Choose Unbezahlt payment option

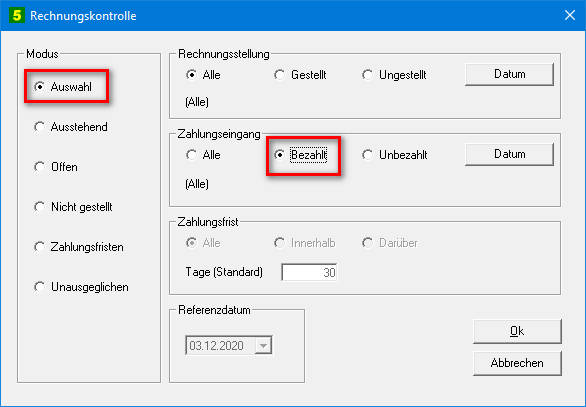395,155
